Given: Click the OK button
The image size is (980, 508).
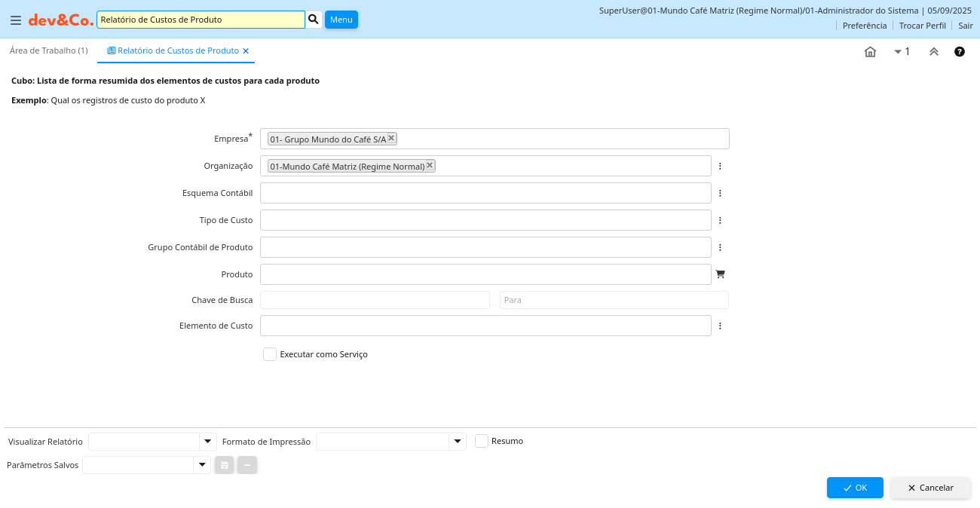Looking at the screenshot, I should (x=854, y=488).
